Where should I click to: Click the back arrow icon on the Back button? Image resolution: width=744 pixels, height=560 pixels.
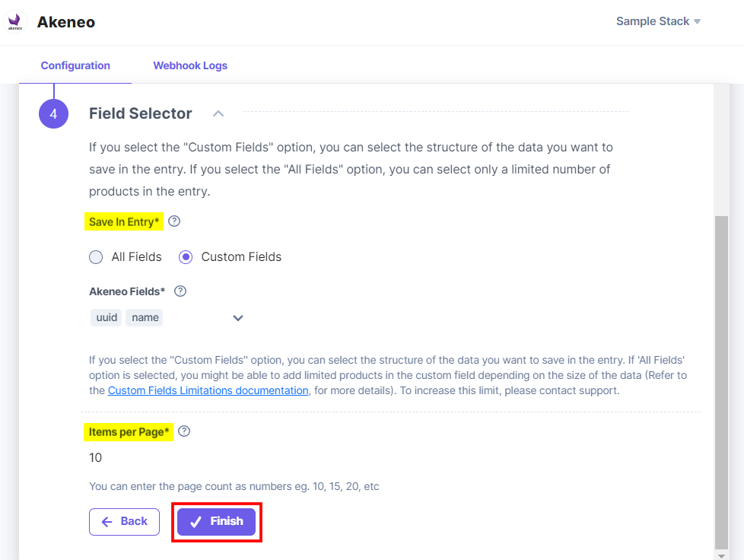coord(107,521)
